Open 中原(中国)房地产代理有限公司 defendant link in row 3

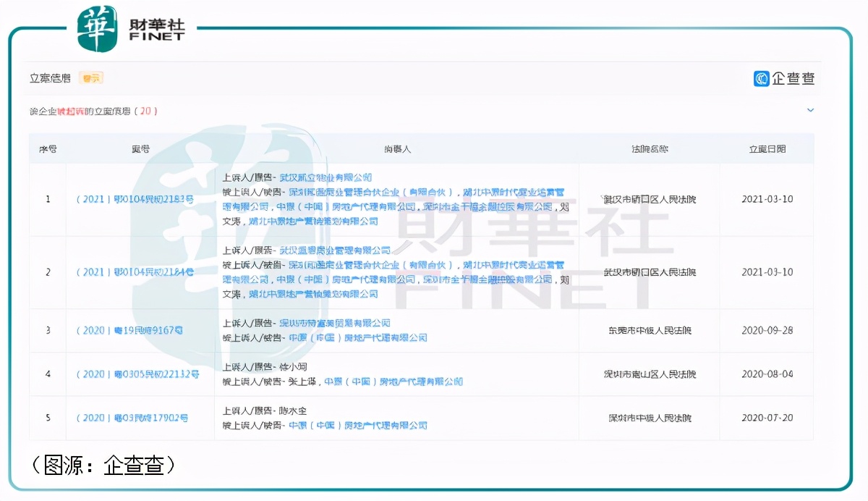(357, 337)
